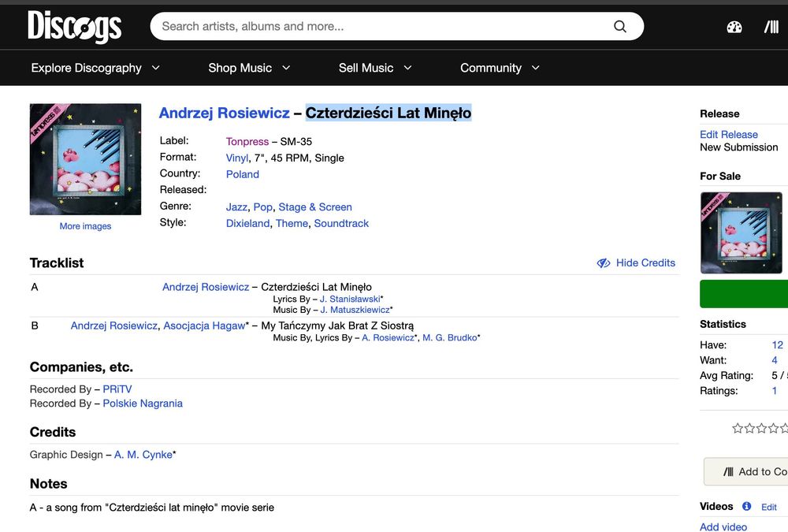Click the For Sale cover thumbnail
The image size is (788, 532).
742,233
